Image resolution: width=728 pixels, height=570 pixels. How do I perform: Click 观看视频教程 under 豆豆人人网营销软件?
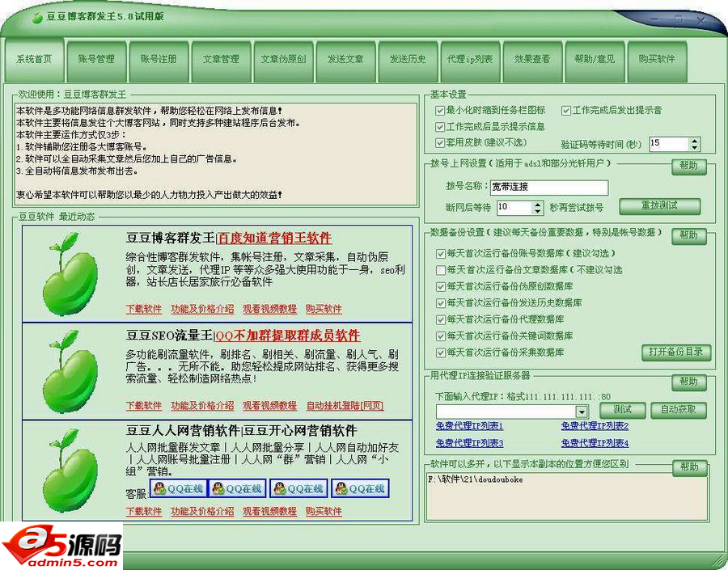coord(269,512)
